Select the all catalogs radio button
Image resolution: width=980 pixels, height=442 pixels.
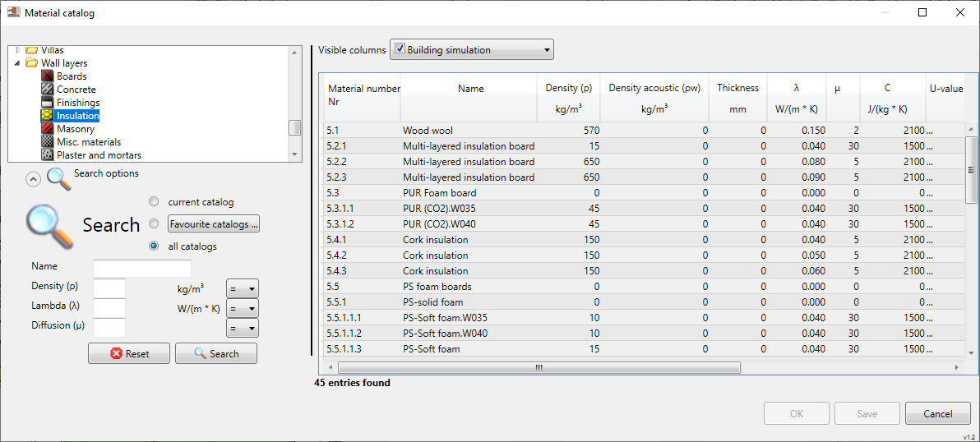pos(154,246)
